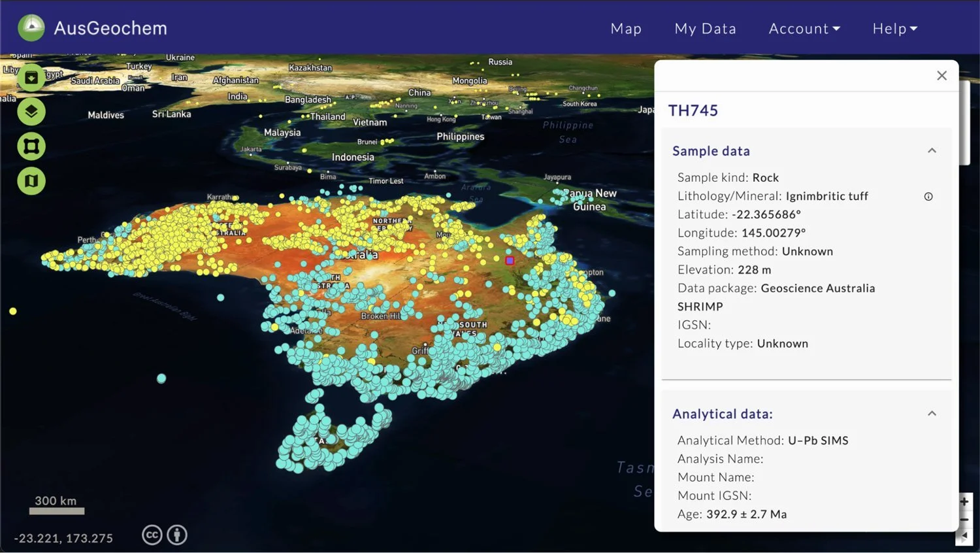The image size is (980, 553).
Task: Activate the polygon selection tool
Action: [31, 146]
